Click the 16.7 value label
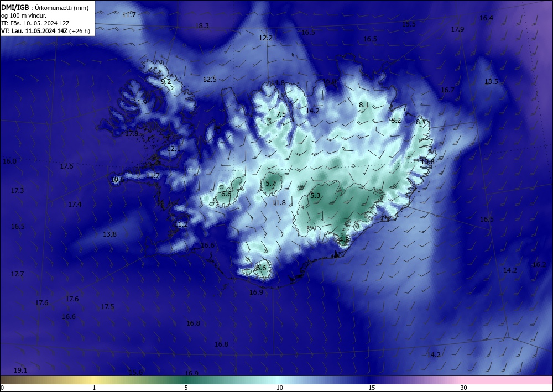Image resolution: width=553 pixels, height=392 pixels. click(x=447, y=90)
